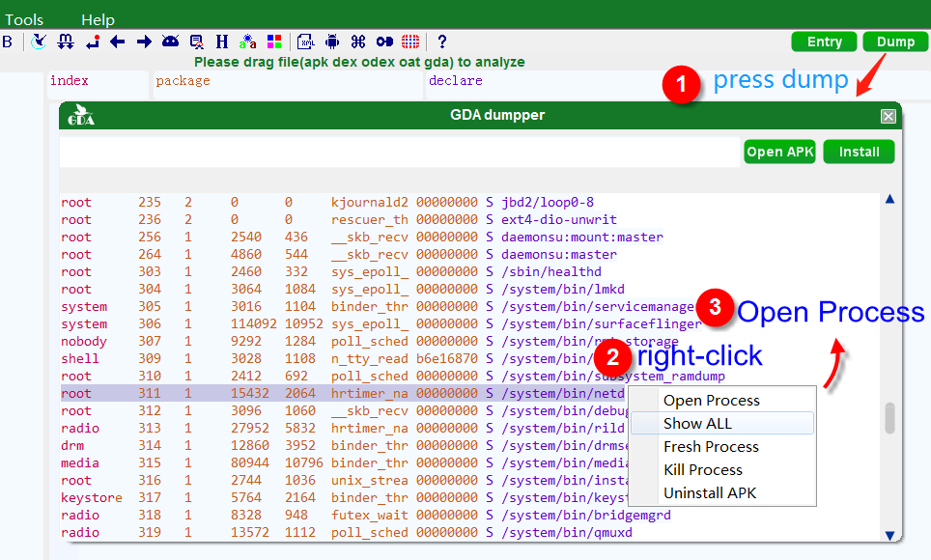Select the keystore PID 317 row
This screenshot has height=560, width=931.
pyautogui.click(x=344, y=497)
